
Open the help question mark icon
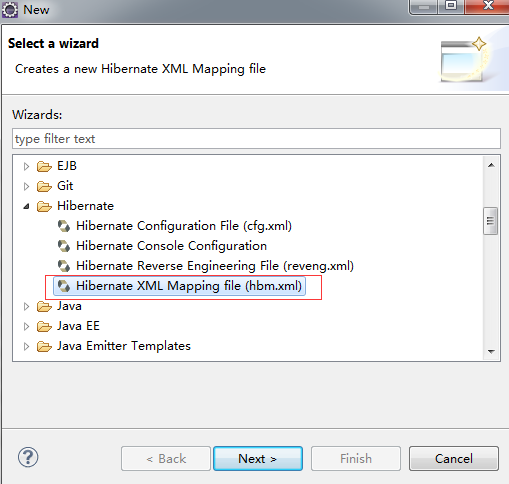click(28, 457)
